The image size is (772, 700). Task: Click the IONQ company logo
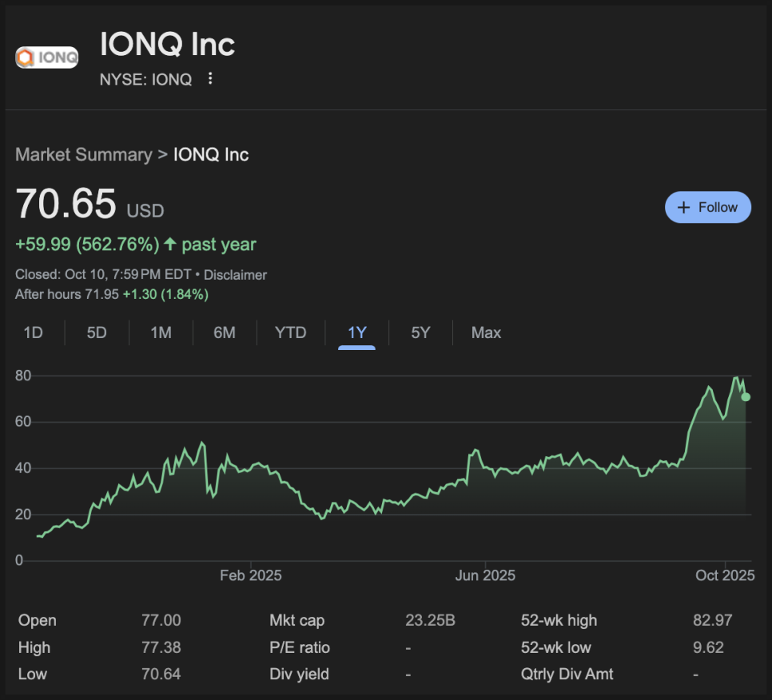click(x=47, y=57)
